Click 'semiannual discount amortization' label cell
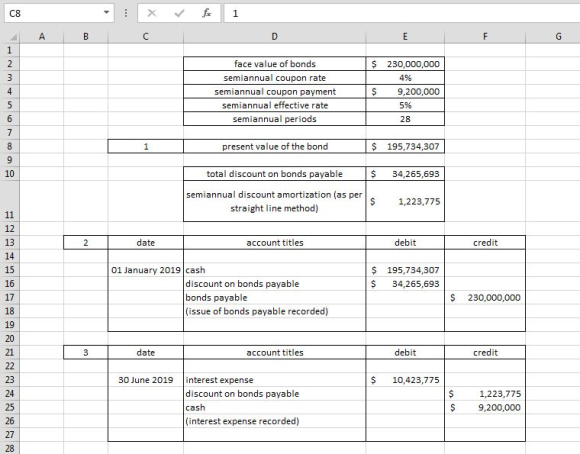The image size is (580, 454). (274, 201)
